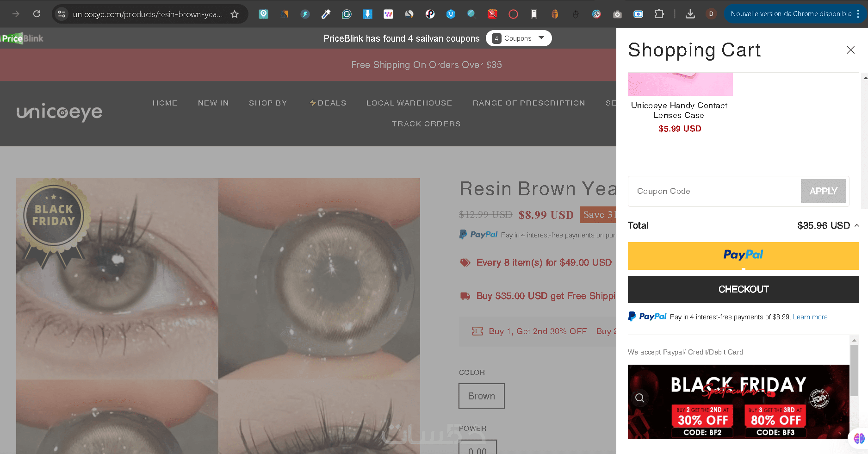This screenshot has width=868, height=454.
Task: Open the magnifying glass extension icon
Action: click(471, 14)
